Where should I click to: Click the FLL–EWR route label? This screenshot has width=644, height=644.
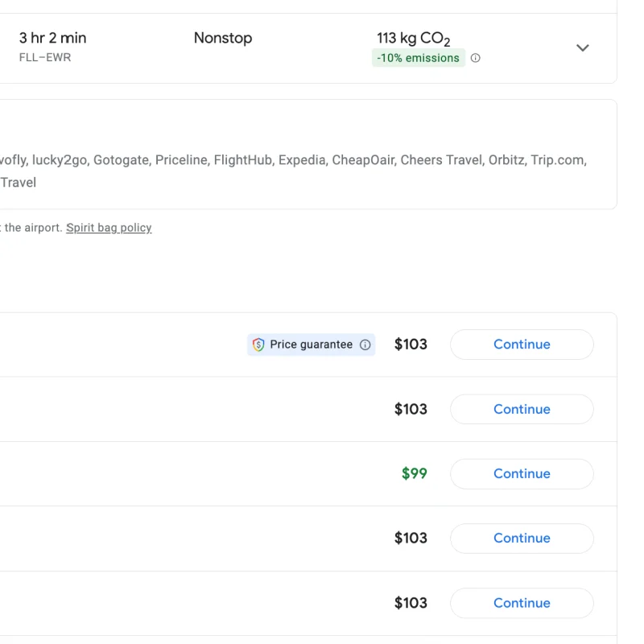45,58
